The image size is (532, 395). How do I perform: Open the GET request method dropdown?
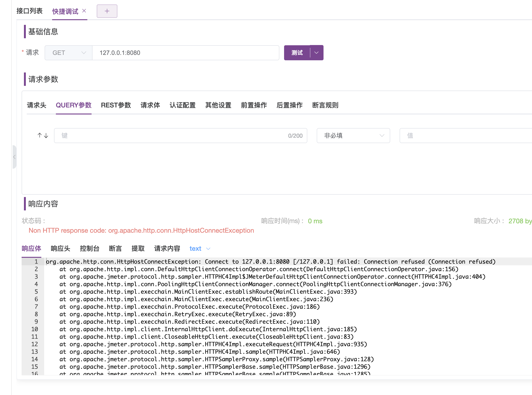[68, 53]
